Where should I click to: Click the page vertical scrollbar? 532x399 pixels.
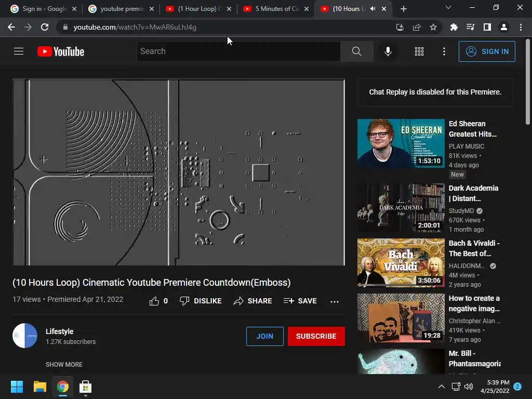pos(528,82)
